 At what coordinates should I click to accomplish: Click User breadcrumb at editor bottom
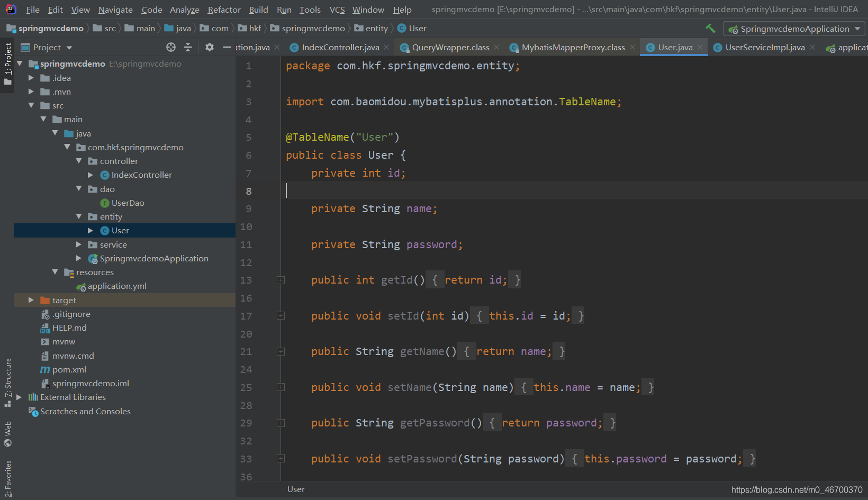tap(296, 489)
